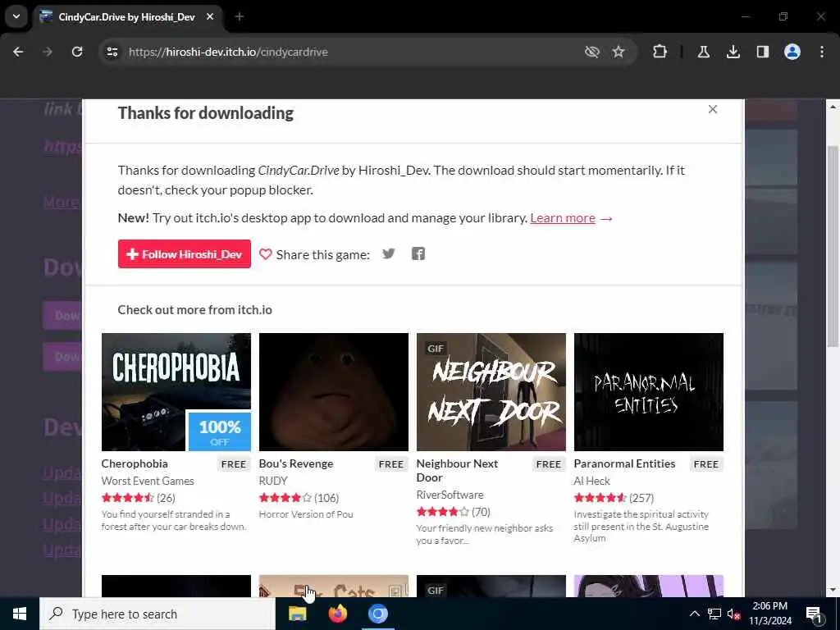Click the Cherophobia title link

pos(135,463)
